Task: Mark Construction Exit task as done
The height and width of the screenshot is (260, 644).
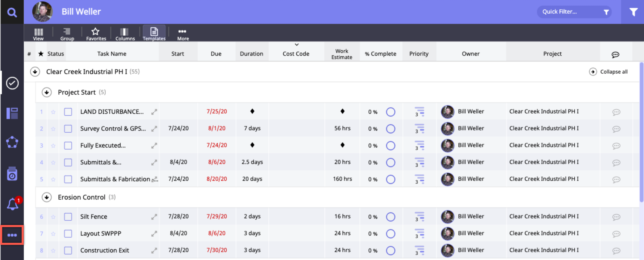Action: 68,250
